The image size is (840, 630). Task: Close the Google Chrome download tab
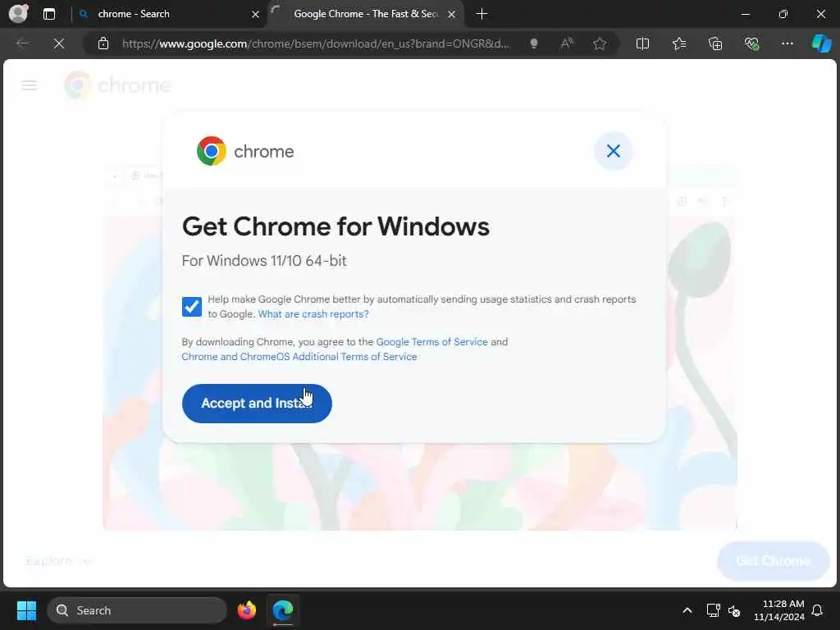click(x=452, y=15)
